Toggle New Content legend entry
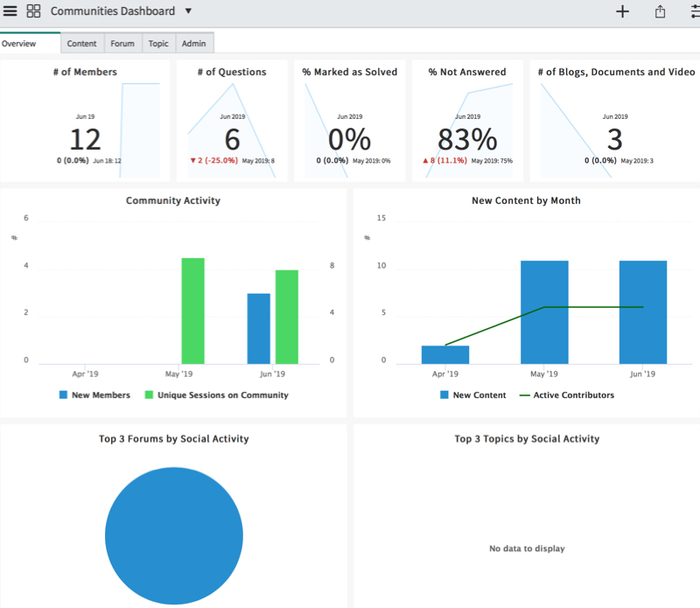This screenshot has width=700, height=608. pos(472,395)
